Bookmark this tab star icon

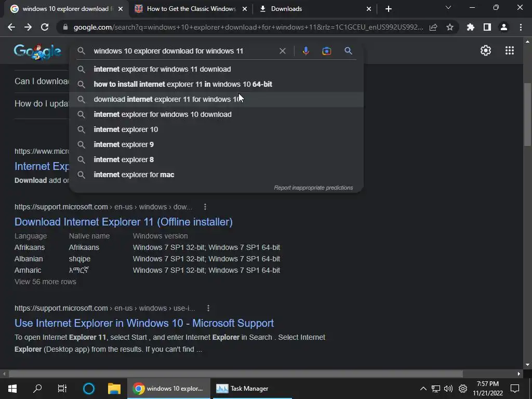click(x=450, y=27)
